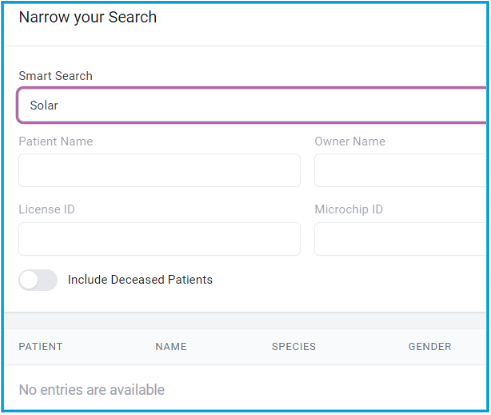The height and width of the screenshot is (415, 491).
Task: Click the Microchip ID label
Action: tap(349, 210)
